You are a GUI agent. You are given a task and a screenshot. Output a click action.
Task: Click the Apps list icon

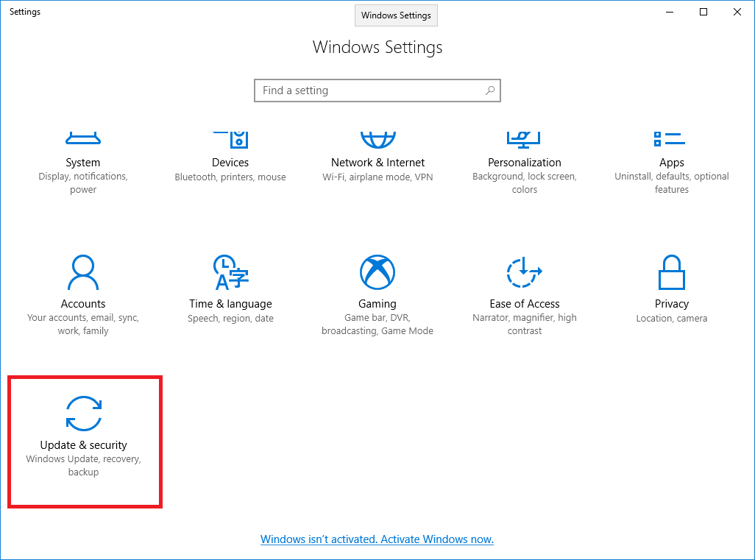671,138
